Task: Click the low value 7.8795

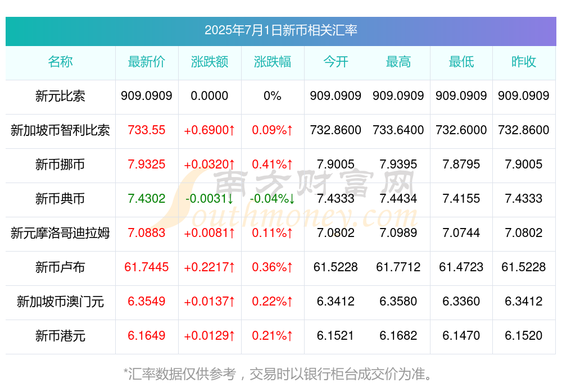Action: [461, 165]
